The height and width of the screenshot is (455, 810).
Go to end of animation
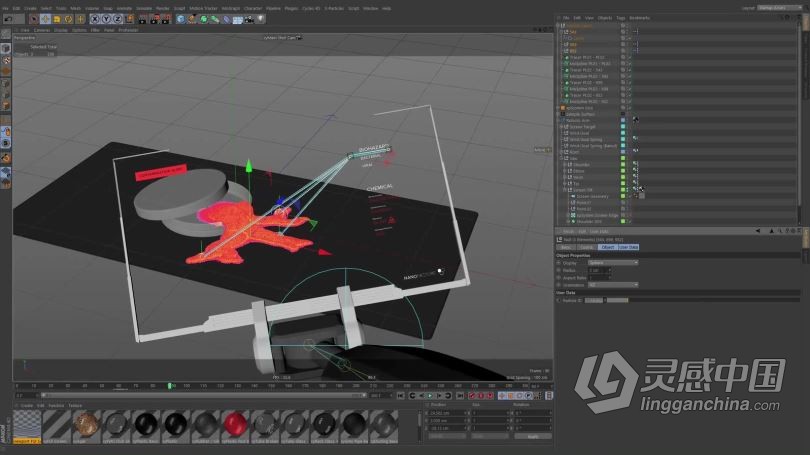[x=459, y=396]
